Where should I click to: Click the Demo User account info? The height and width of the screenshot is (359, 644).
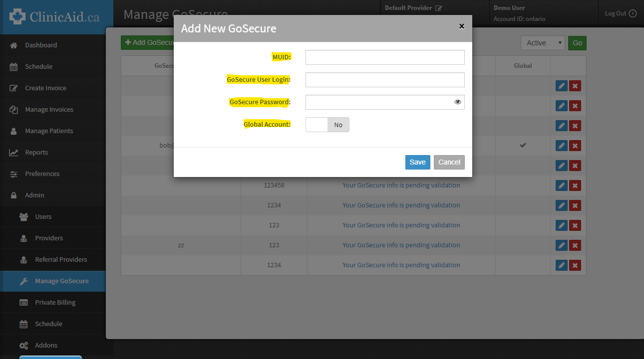pyautogui.click(x=519, y=13)
